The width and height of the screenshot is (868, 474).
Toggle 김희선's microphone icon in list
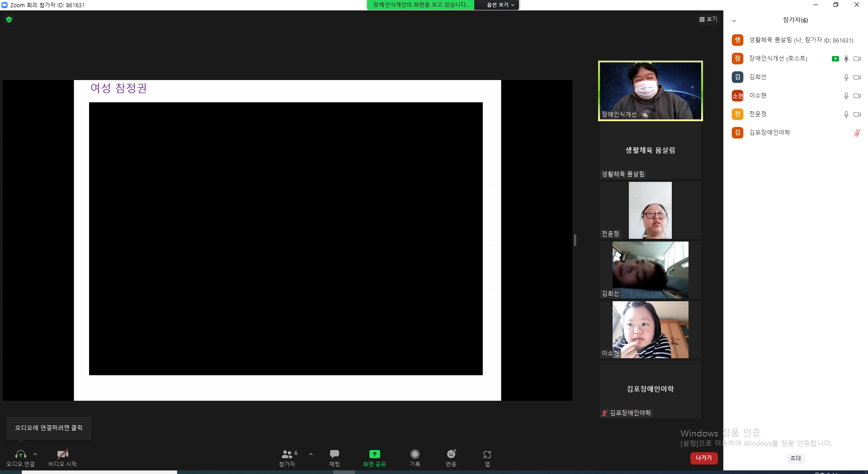pyautogui.click(x=846, y=77)
